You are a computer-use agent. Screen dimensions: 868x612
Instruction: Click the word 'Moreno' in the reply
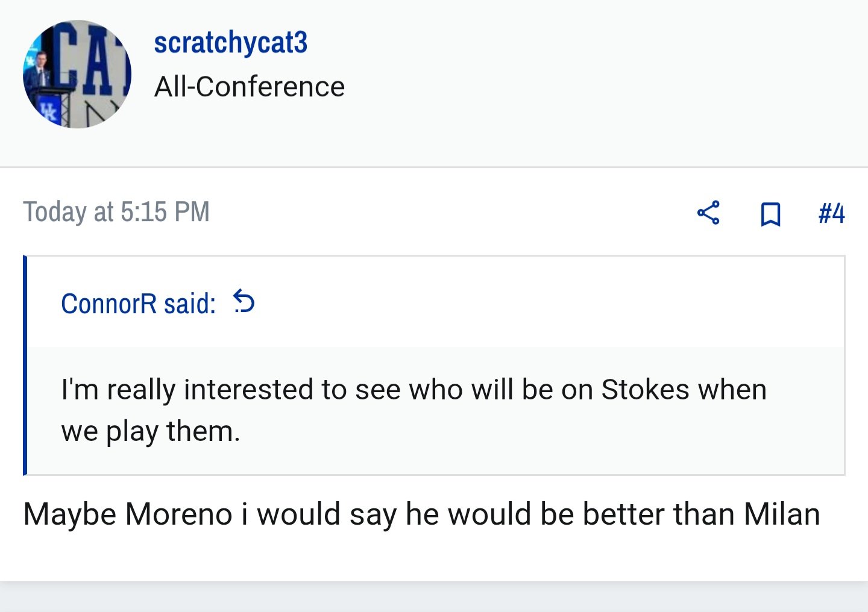179,514
